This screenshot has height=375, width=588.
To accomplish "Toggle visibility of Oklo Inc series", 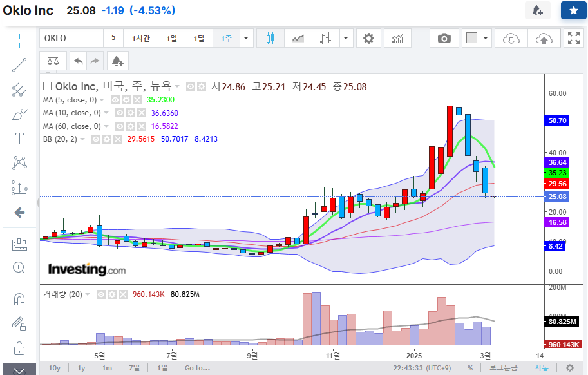I will (x=191, y=86).
